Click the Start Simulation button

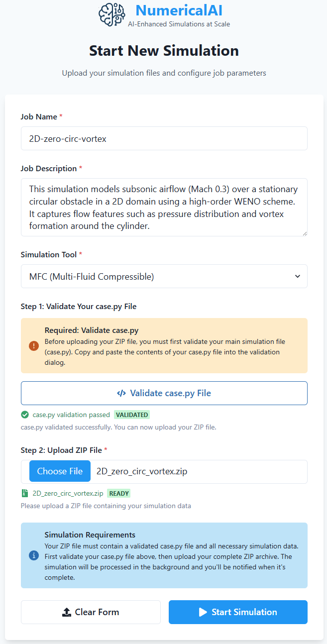tap(238, 612)
